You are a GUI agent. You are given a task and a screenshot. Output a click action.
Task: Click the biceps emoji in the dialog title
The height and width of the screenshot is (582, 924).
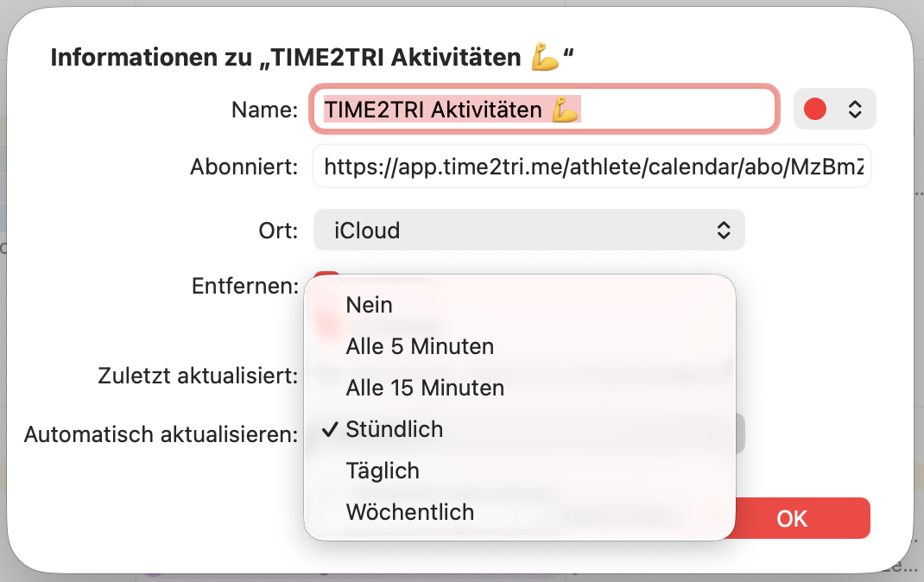point(546,58)
